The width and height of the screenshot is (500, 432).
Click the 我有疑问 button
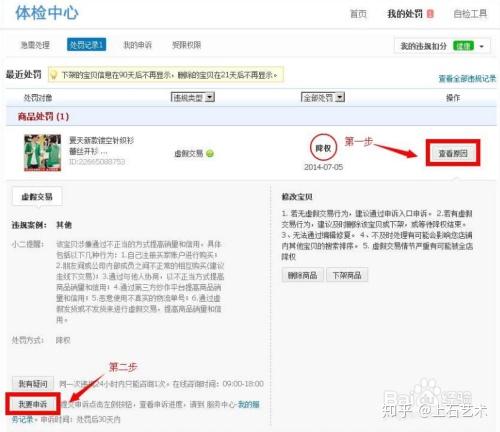[x=33, y=384]
